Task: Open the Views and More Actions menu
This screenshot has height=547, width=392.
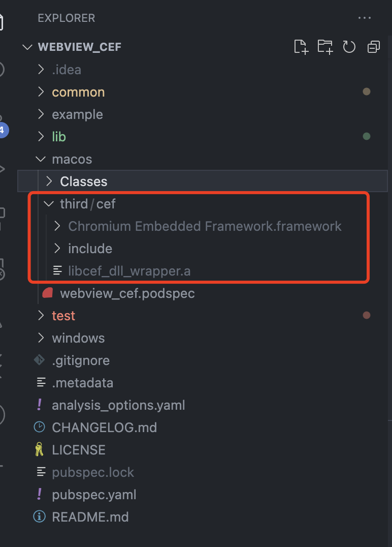Action: pyautogui.click(x=365, y=18)
